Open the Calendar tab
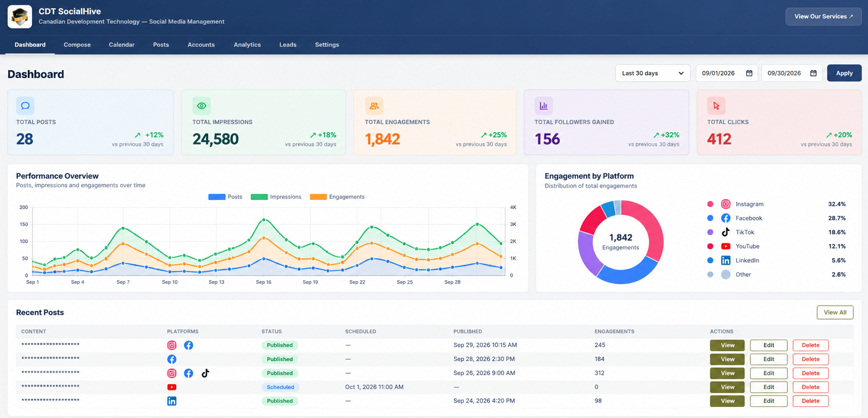868x418 pixels. (x=122, y=45)
